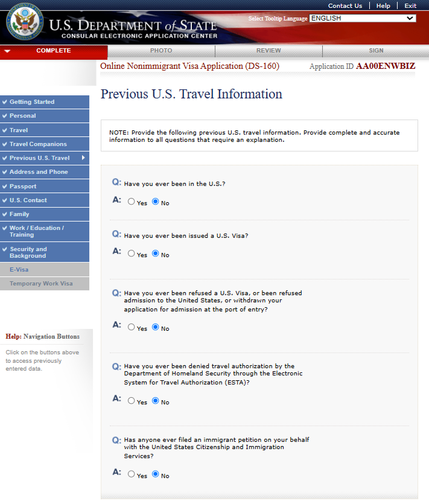
Task: Select No for ever been in the U.S.
Action: [156, 202]
